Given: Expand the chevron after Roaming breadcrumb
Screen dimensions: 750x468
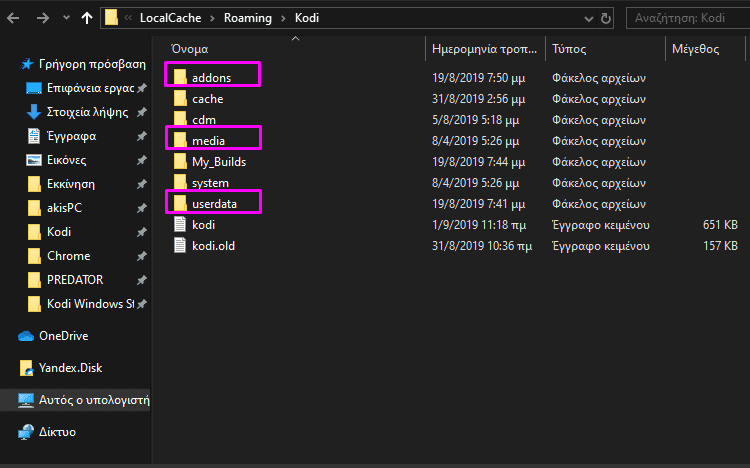Looking at the screenshot, I should (284, 18).
